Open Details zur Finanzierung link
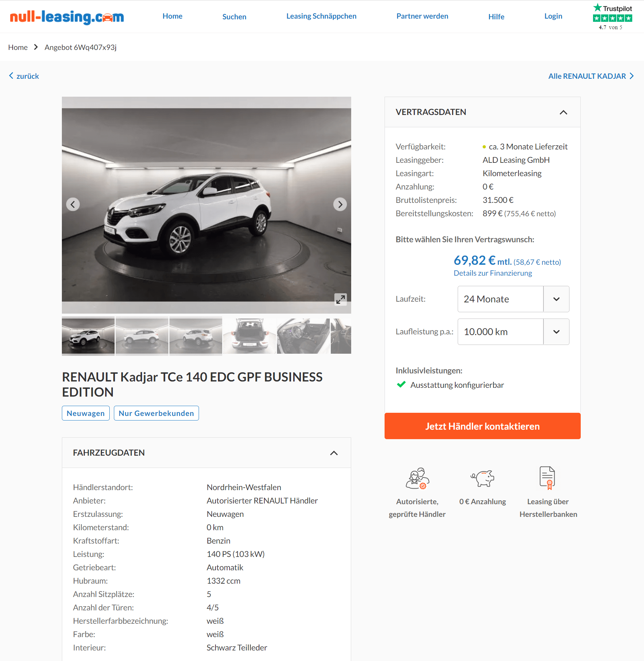Image resolution: width=644 pixels, height=661 pixels. click(x=492, y=273)
